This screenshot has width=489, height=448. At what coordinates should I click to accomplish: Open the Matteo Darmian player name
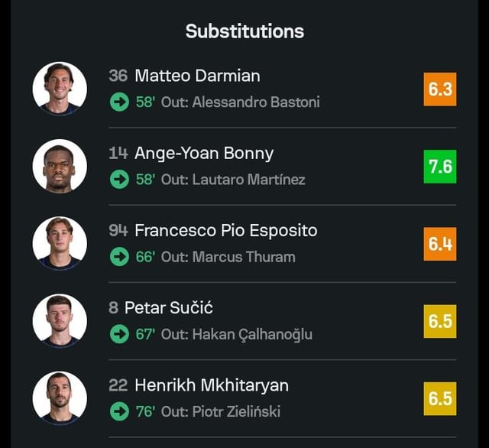coord(197,76)
